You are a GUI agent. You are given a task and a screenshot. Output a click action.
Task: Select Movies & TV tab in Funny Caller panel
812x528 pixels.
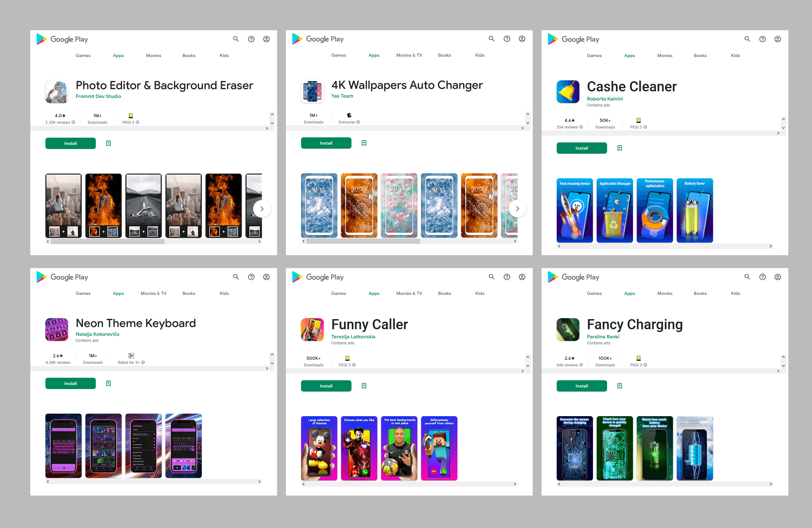(x=409, y=293)
